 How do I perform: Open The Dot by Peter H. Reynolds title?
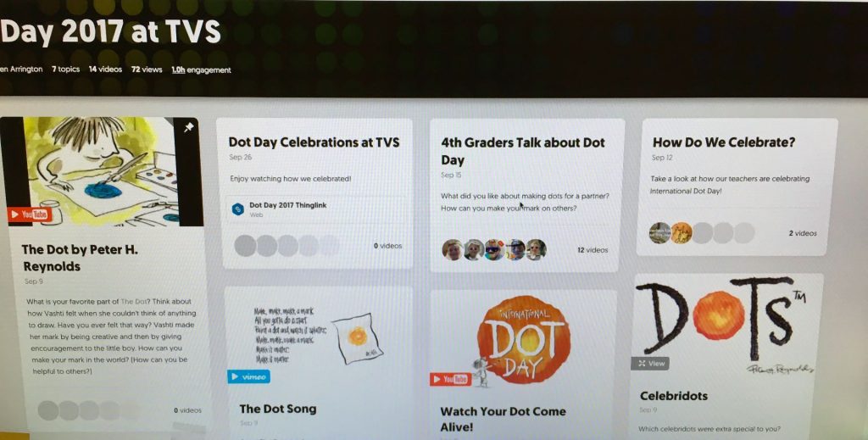tap(80, 258)
